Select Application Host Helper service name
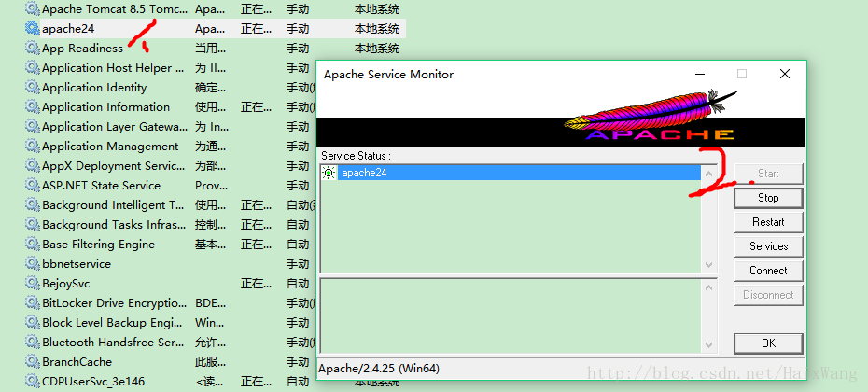Screen dimensions: 868x392 pos(113,67)
